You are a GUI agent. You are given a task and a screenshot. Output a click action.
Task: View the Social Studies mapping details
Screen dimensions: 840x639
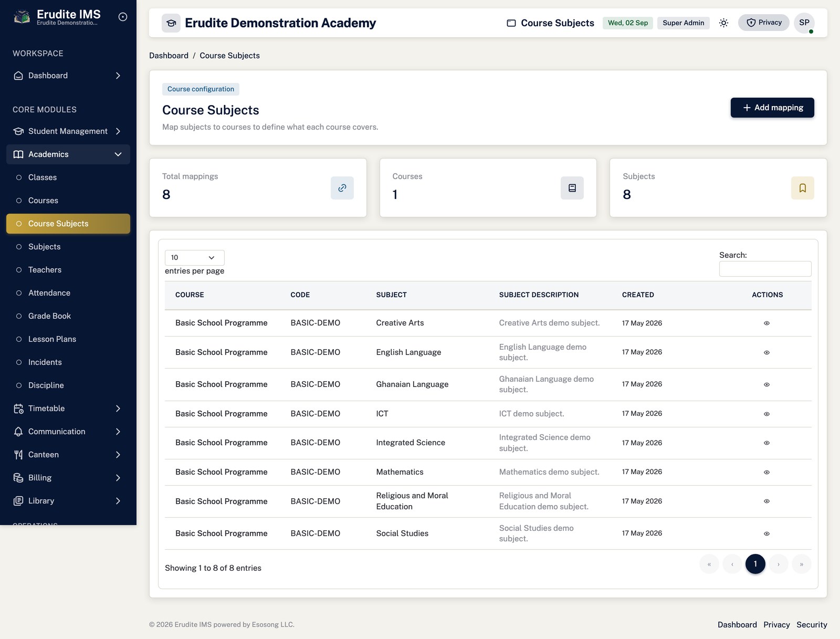point(766,534)
